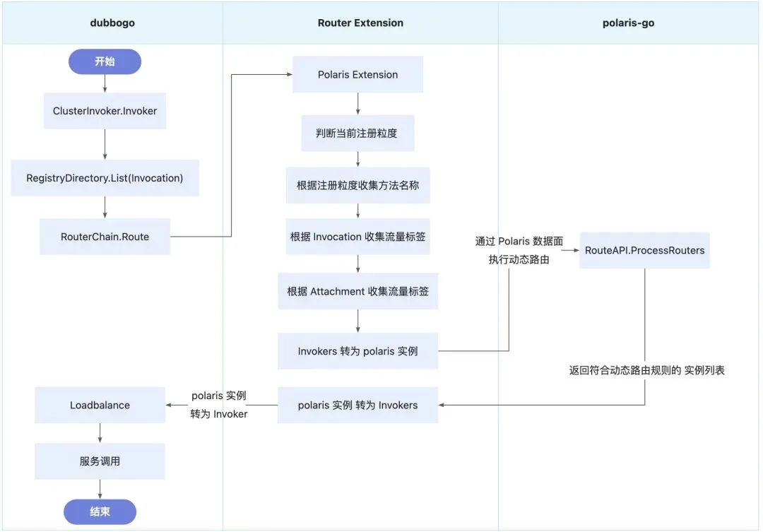The image size is (763, 532).
Task: Select the Loadbalance box
Action: tap(100, 405)
